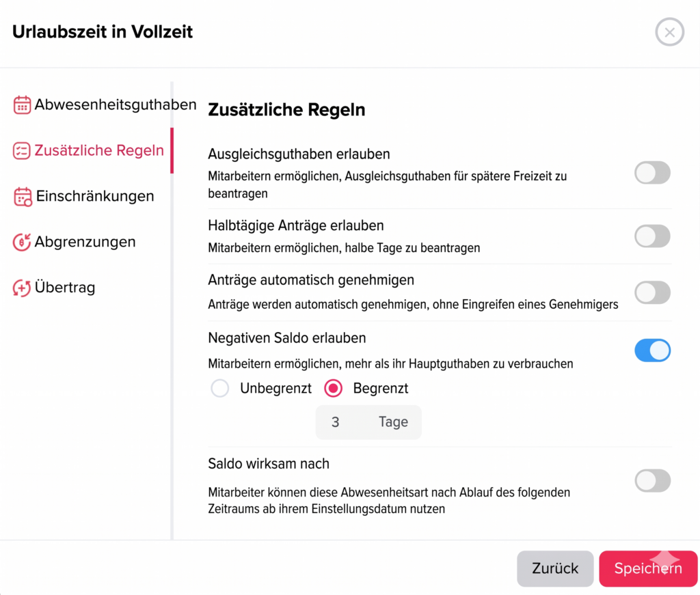Enable Anträge automatisch genehmigen
The width and height of the screenshot is (700, 595).
coord(652,292)
